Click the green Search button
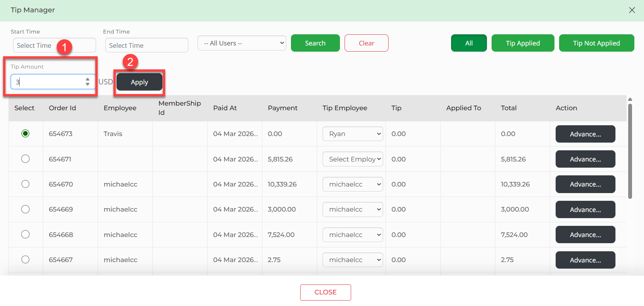 tap(315, 43)
